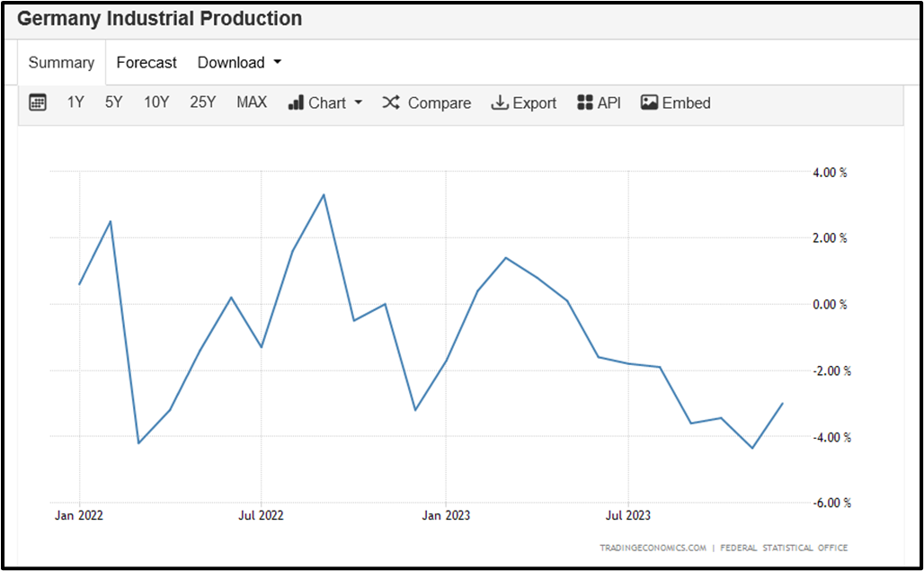This screenshot has width=924, height=571.
Task: Enable the 5Y range view
Action: 113,103
